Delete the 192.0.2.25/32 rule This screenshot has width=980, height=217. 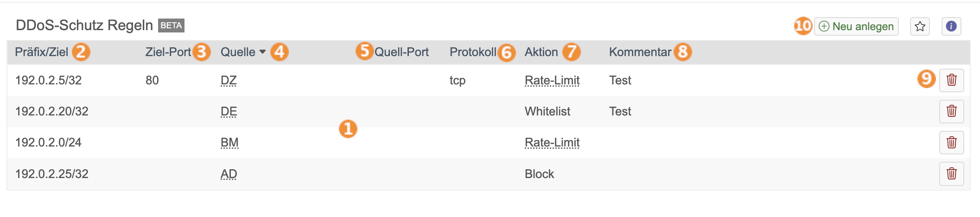[951, 174]
